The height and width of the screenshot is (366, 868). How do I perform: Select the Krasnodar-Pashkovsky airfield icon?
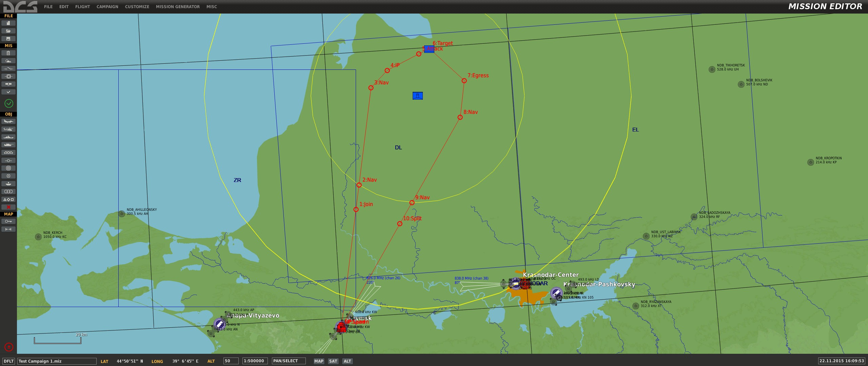click(x=556, y=293)
